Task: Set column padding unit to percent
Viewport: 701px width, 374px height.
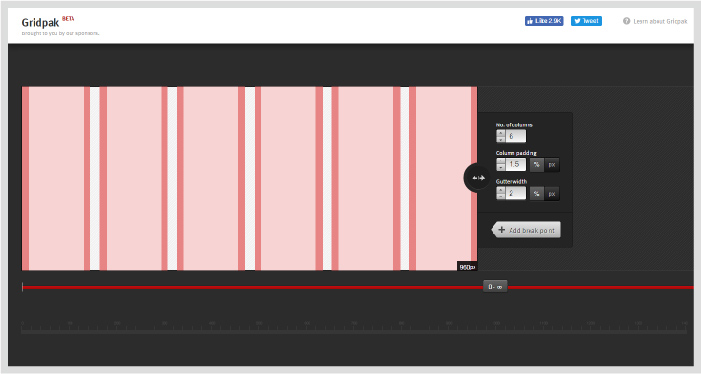Action: pos(536,165)
